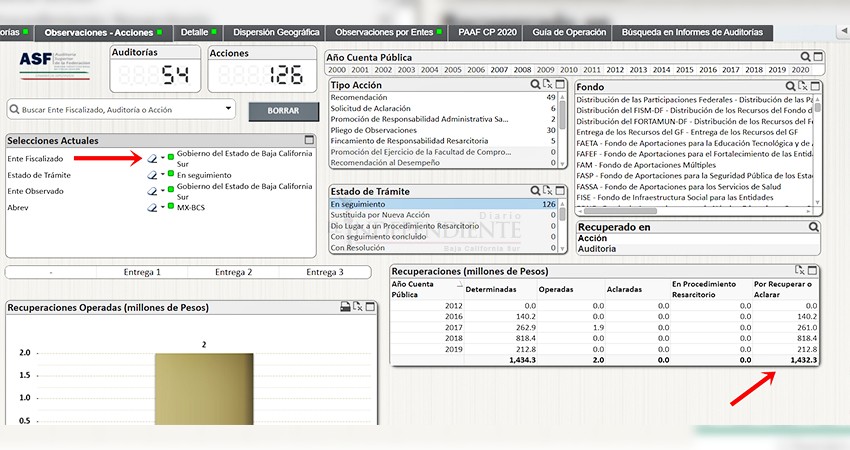Toggle the green indicator beside Ente Observado value

pos(171,191)
